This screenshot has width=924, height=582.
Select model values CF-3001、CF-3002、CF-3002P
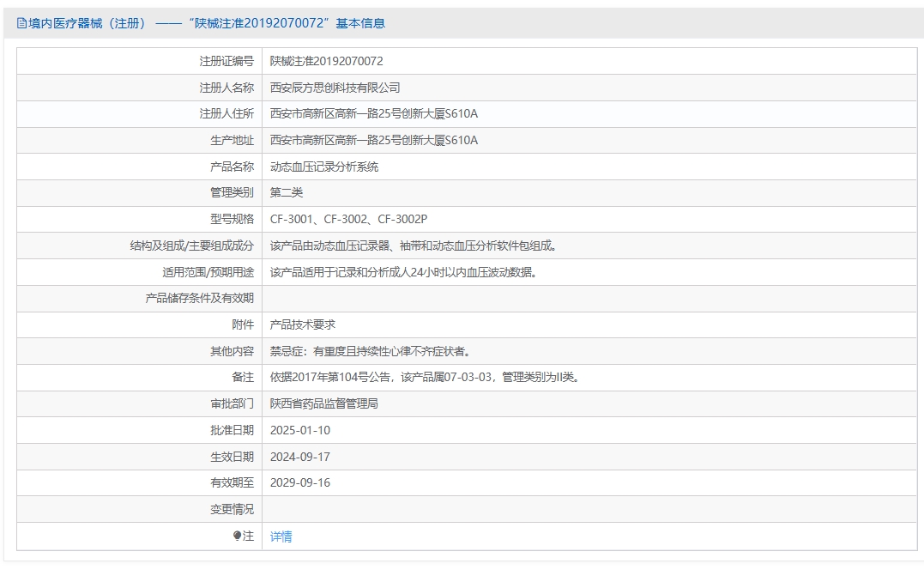(348, 220)
